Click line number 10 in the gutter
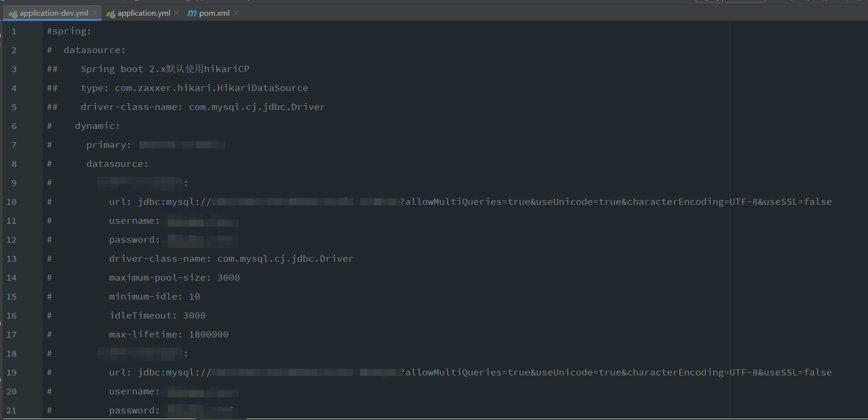This screenshot has height=420, width=868. click(x=11, y=201)
